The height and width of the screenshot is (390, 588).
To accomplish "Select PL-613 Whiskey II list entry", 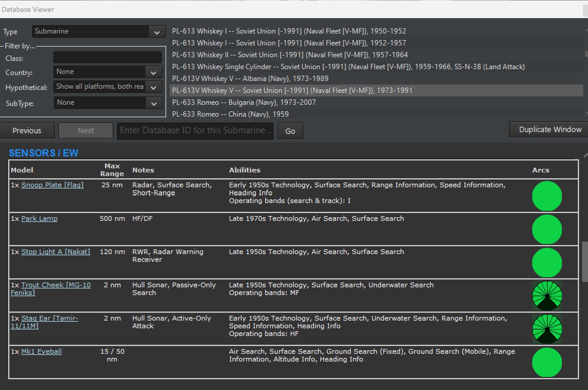I will click(290, 55).
